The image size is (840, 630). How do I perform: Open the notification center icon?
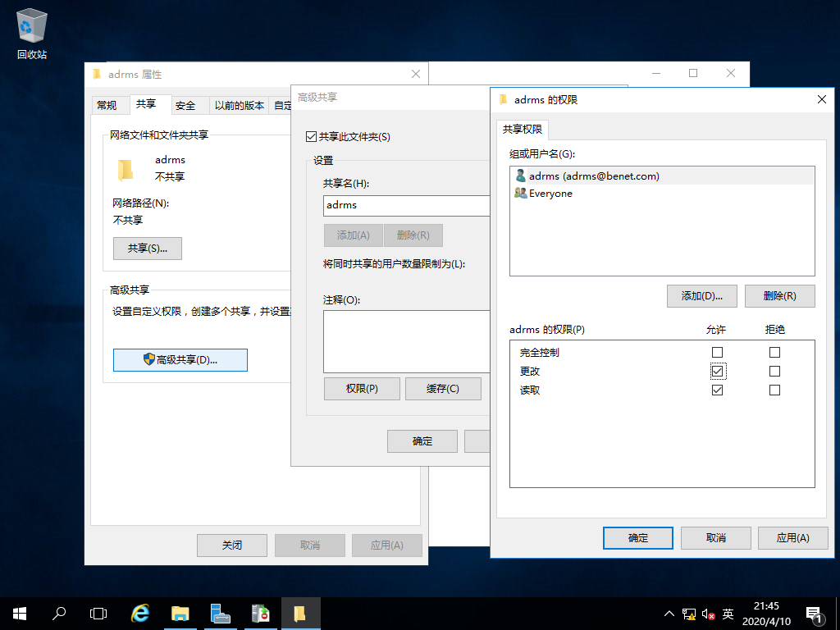(x=815, y=615)
